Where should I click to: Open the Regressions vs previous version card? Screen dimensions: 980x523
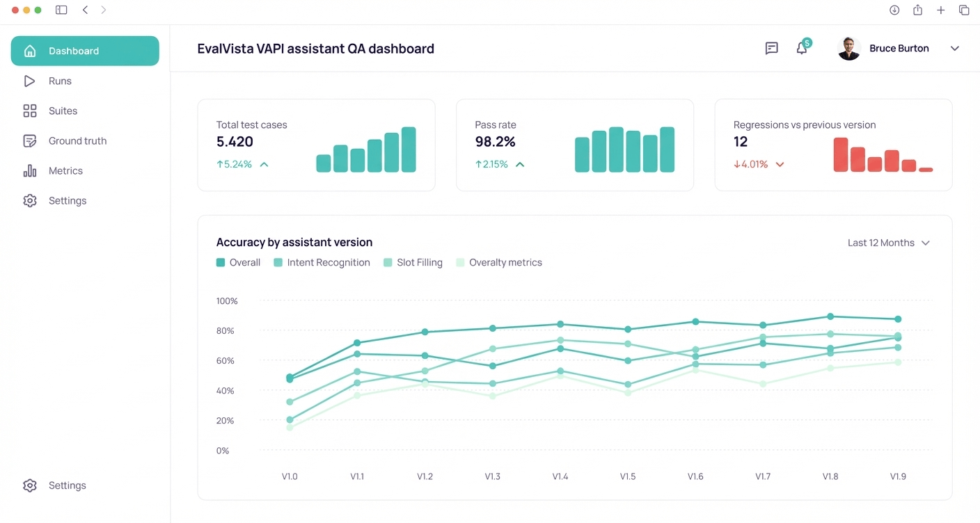pyautogui.click(x=833, y=145)
